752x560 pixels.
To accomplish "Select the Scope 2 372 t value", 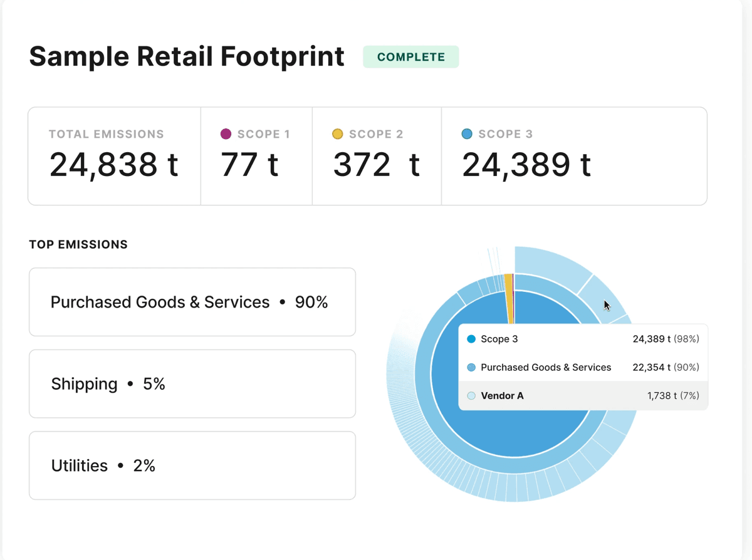I will pyautogui.click(x=376, y=165).
